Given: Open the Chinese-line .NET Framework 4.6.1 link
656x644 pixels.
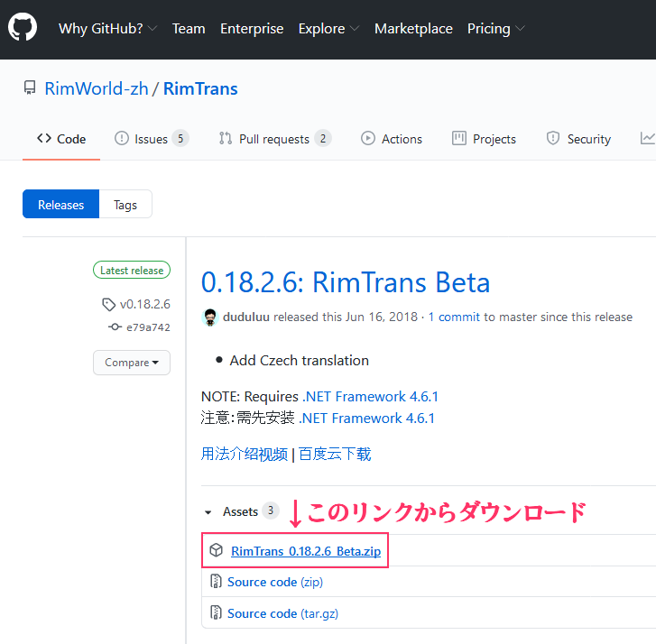Looking at the screenshot, I should [367, 419].
